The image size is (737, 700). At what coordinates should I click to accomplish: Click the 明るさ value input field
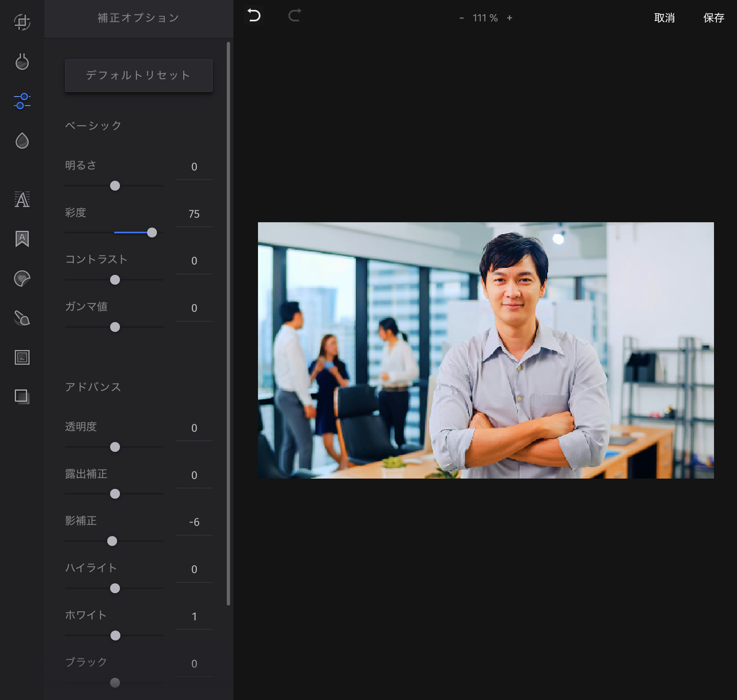tap(194, 167)
